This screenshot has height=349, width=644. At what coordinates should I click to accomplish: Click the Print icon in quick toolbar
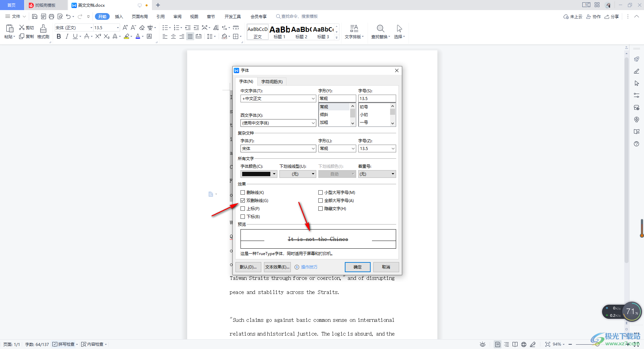coord(51,16)
